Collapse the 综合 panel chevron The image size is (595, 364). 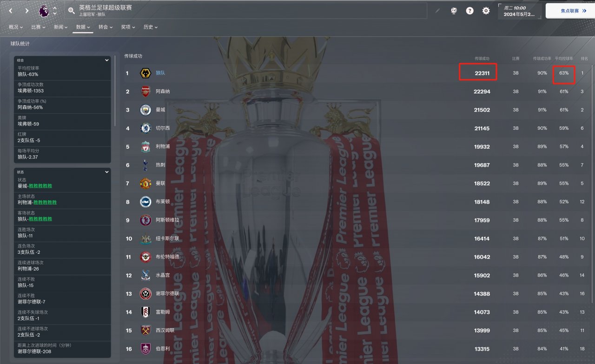pos(107,60)
